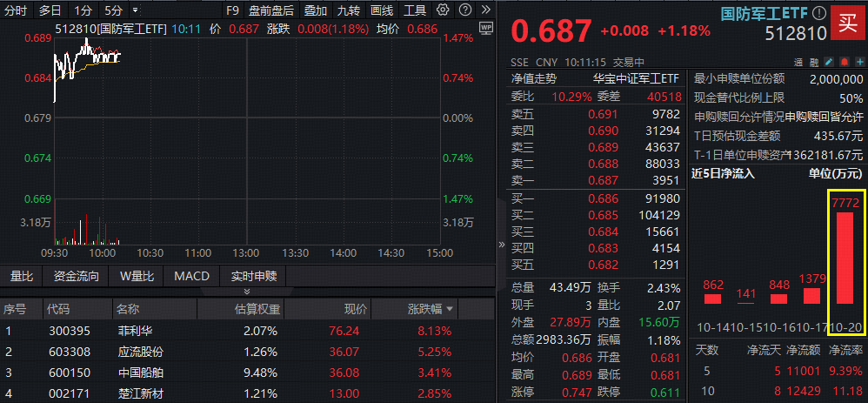
Task: Open the time period dropdown arrow
Action: pos(136,10)
